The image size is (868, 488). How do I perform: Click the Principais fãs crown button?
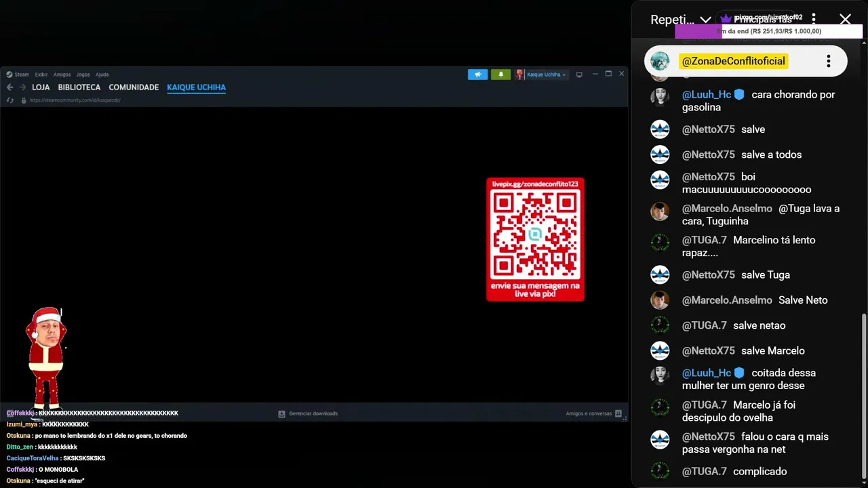click(756, 19)
